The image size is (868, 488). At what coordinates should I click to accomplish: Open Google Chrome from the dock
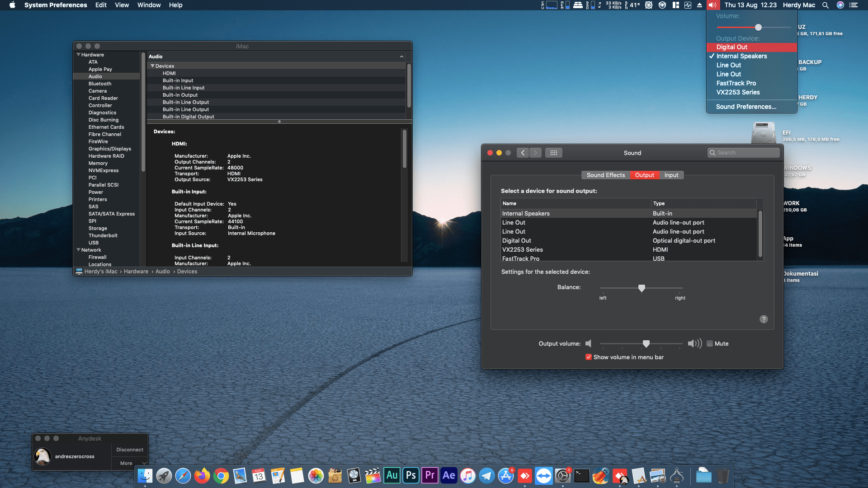tap(221, 476)
